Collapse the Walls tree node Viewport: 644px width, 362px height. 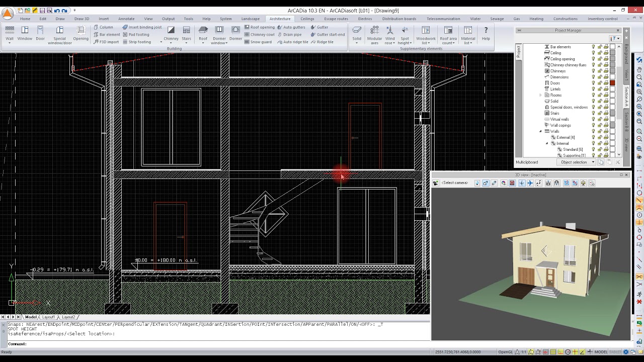point(541,131)
